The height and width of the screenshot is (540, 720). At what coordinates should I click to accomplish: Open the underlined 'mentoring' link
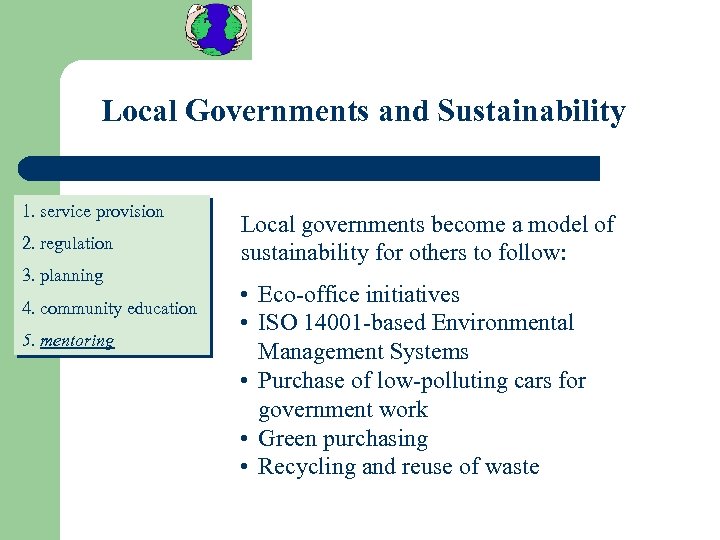point(77,341)
